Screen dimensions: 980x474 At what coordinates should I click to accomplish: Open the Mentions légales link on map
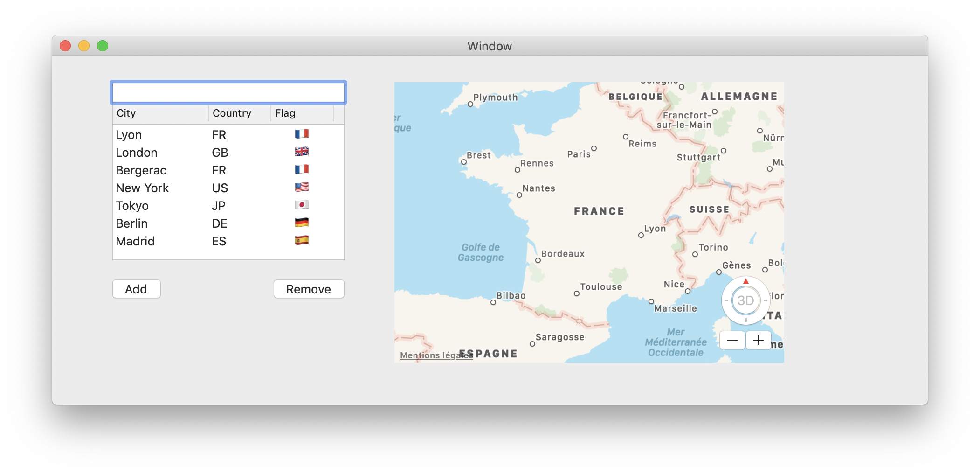(436, 355)
